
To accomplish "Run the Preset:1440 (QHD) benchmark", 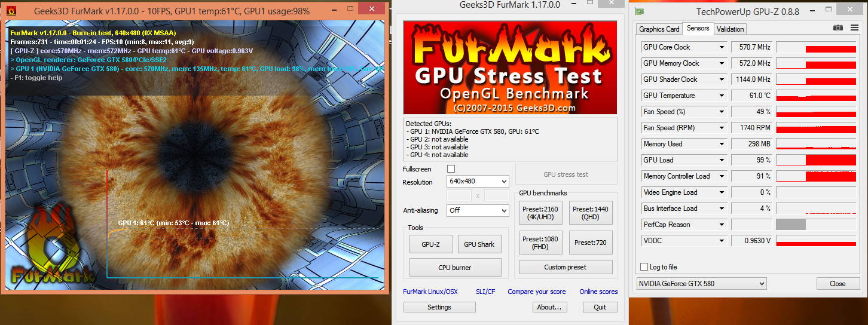I will 591,213.
